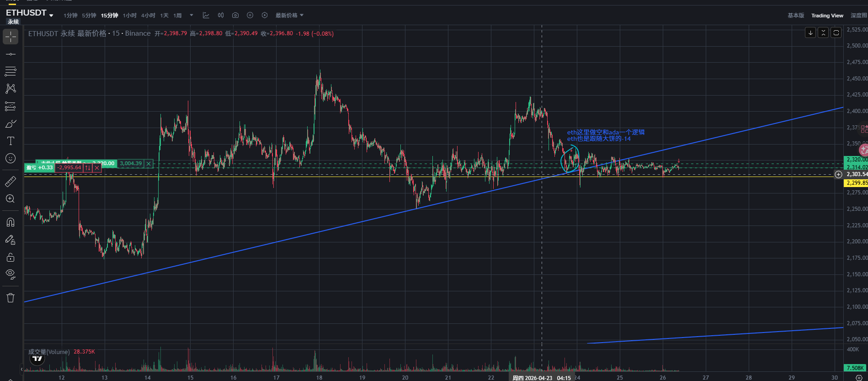Click the yellow 2,299.85 price label
Screen dimensions: 868x381
(x=856, y=183)
